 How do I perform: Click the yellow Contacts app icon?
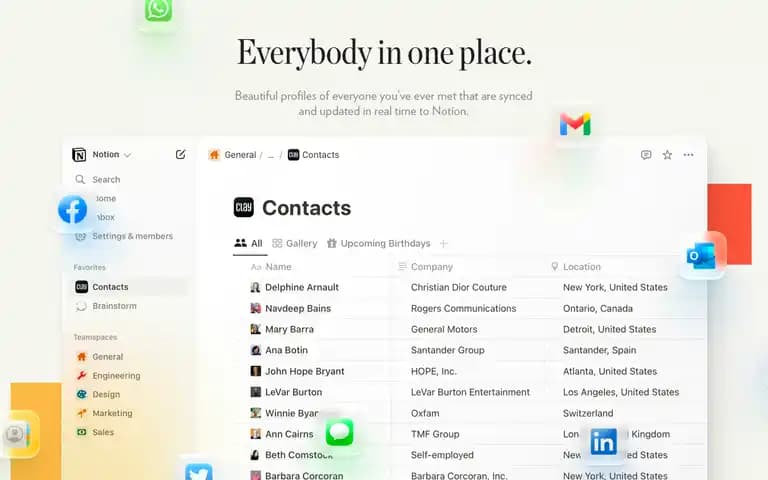pyautogui.click(x=18, y=434)
